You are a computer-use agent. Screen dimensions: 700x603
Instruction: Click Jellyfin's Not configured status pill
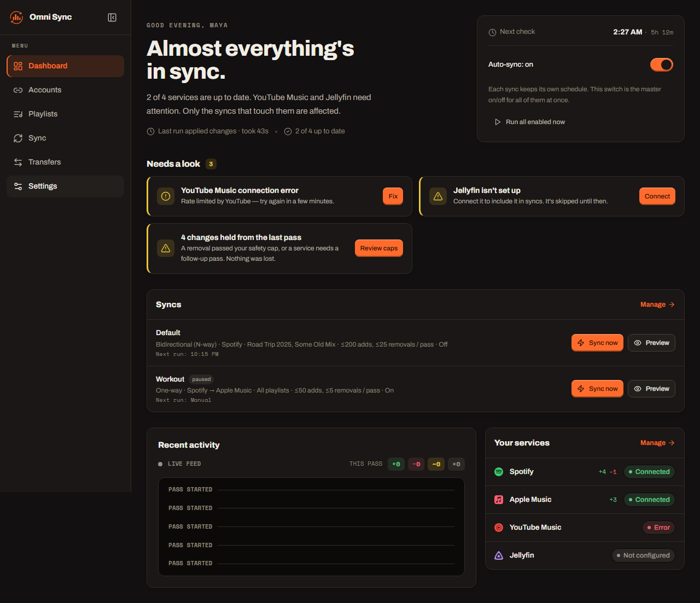(x=643, y=555)
